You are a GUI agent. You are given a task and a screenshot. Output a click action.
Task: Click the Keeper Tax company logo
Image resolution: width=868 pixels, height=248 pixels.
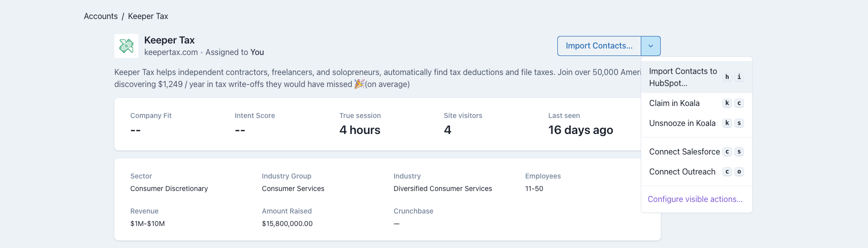click(x=126, y=46)
